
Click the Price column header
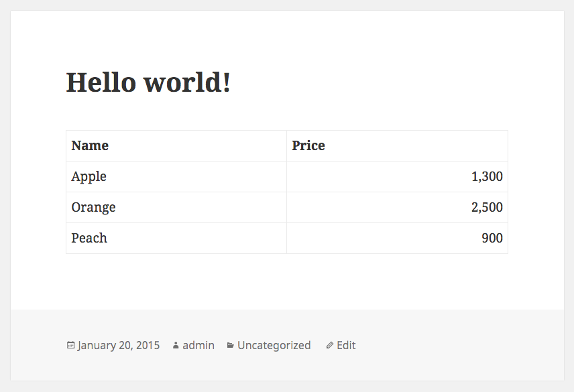[x=397, y=146]
